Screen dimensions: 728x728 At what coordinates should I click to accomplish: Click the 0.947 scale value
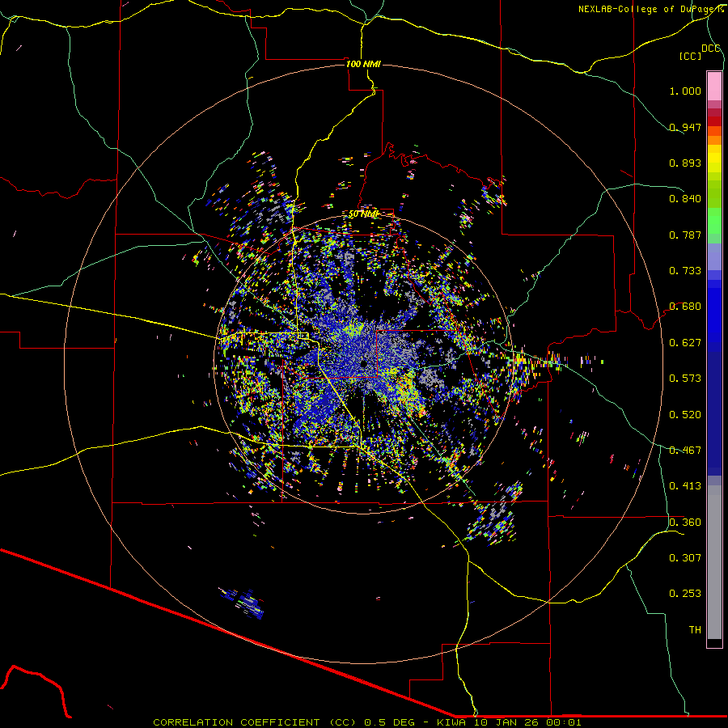click(685, 127)
